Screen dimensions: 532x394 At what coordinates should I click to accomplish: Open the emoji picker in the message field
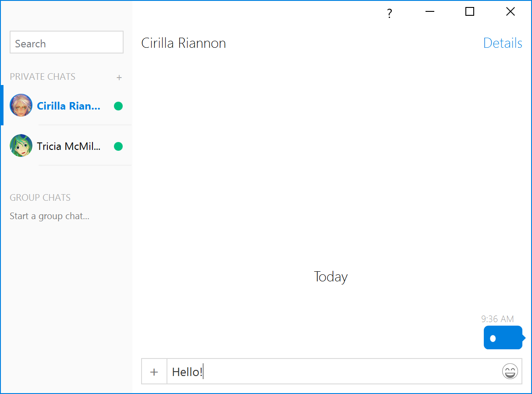point(510,372)
